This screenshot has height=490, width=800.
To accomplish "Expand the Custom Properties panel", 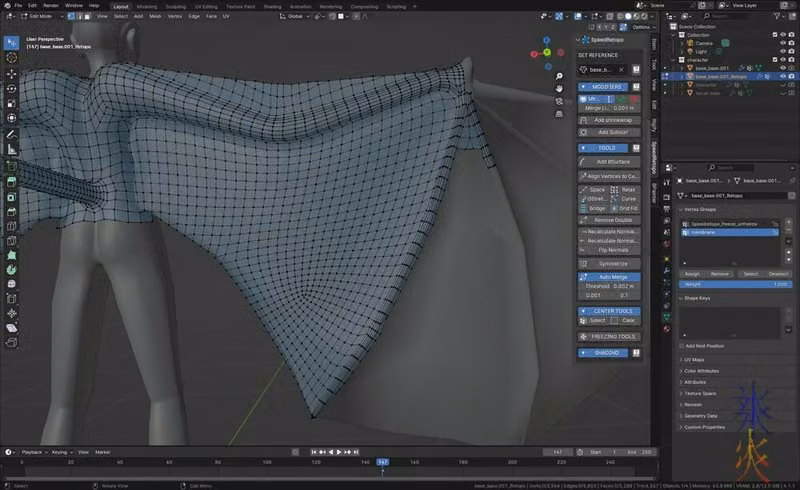I will coord(704,427).
